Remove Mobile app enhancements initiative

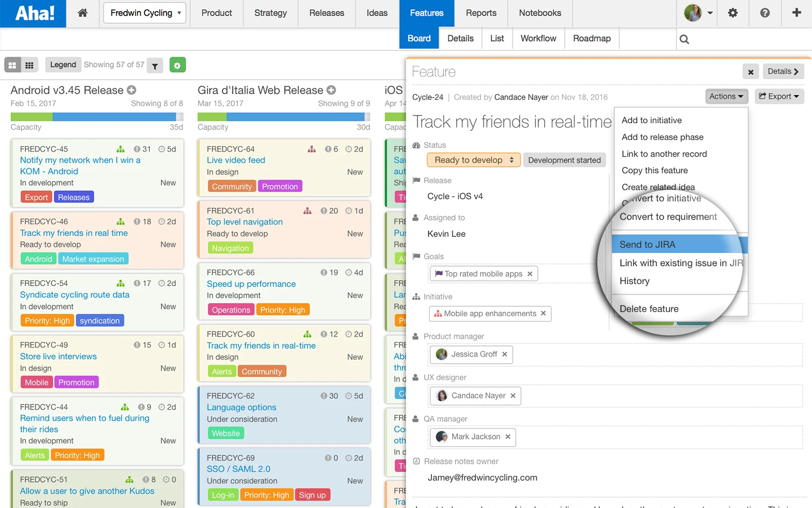click(544, 313)
